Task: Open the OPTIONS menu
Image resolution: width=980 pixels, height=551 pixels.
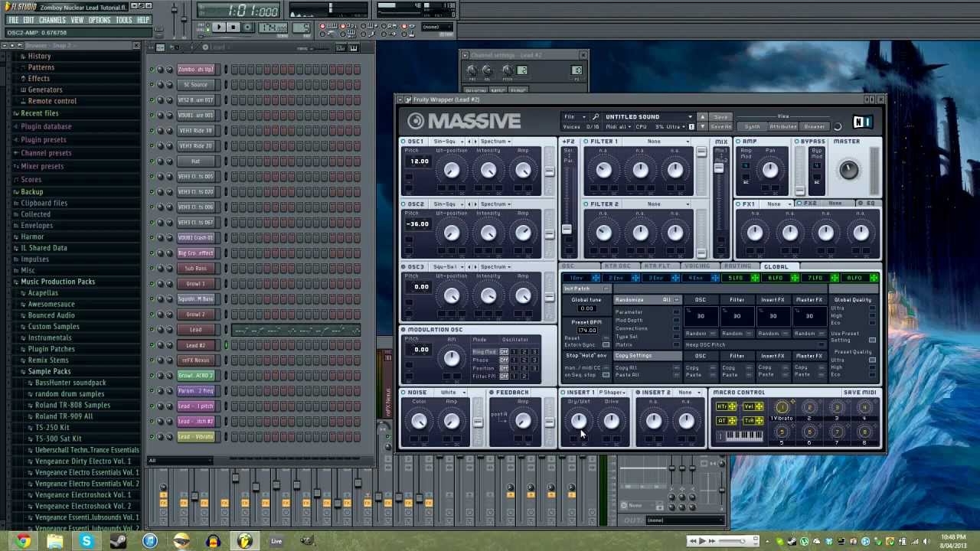Action: click(x=100, y=20)
